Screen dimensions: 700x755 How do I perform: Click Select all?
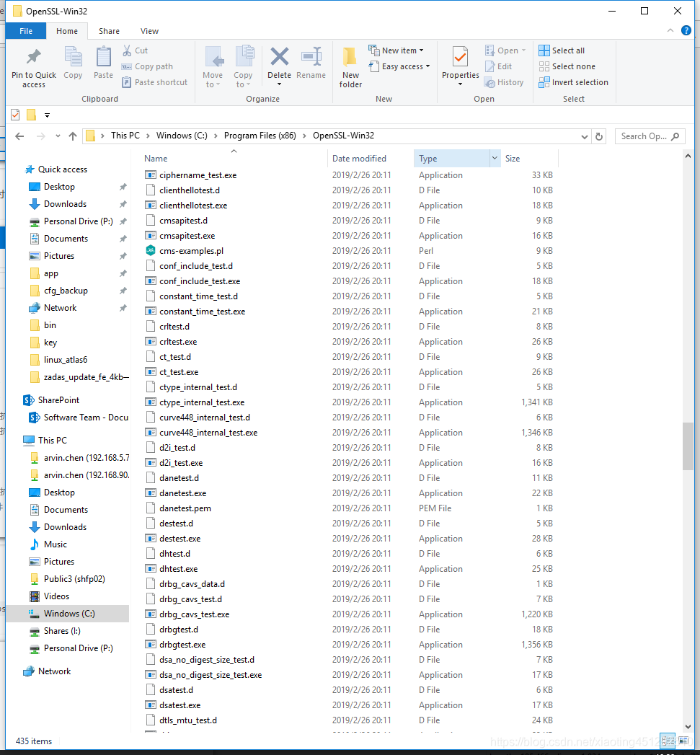(562, 50)
